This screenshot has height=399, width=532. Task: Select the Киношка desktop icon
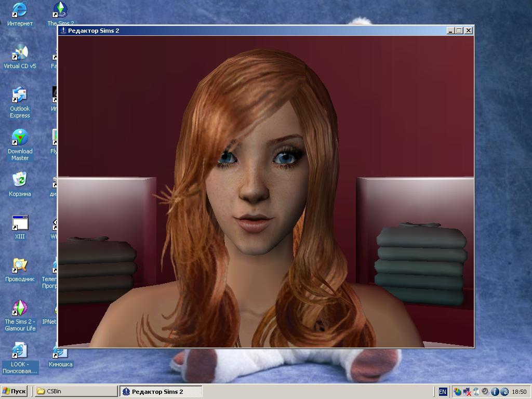pyautogui.click(x=60, y=357)
